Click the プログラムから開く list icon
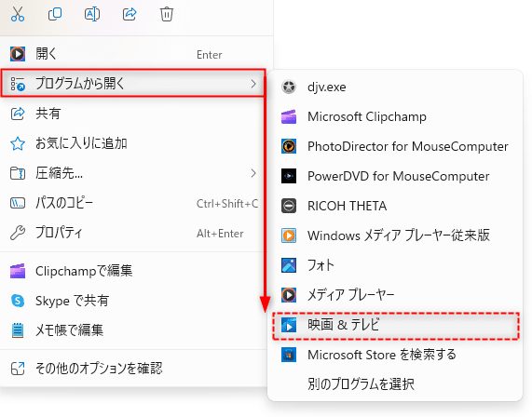Viewport: 532px width, 417px height. point(18,84)
